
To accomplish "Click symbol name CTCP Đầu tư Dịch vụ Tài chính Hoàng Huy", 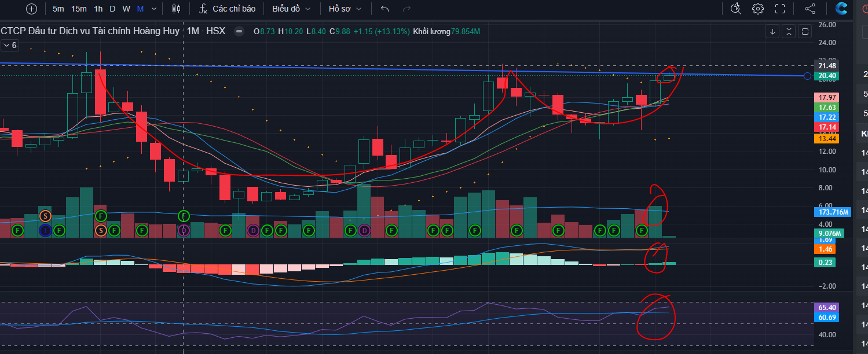I will point(90,31).
